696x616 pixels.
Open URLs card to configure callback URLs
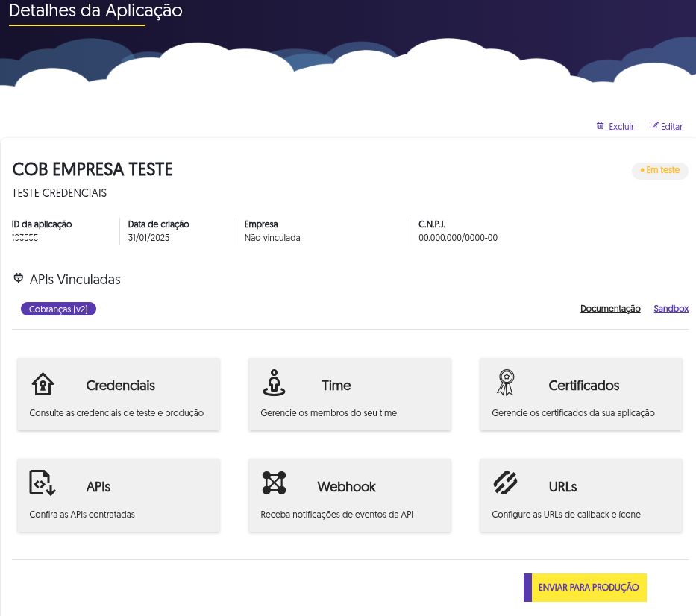pyautogui.click(x=581, y=495)
